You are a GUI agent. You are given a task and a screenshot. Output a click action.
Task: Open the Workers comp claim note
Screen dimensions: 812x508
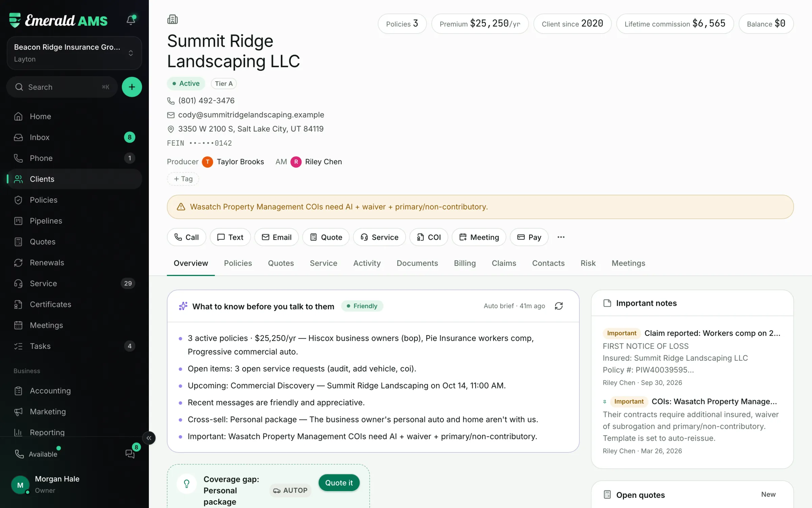[692, 357]
